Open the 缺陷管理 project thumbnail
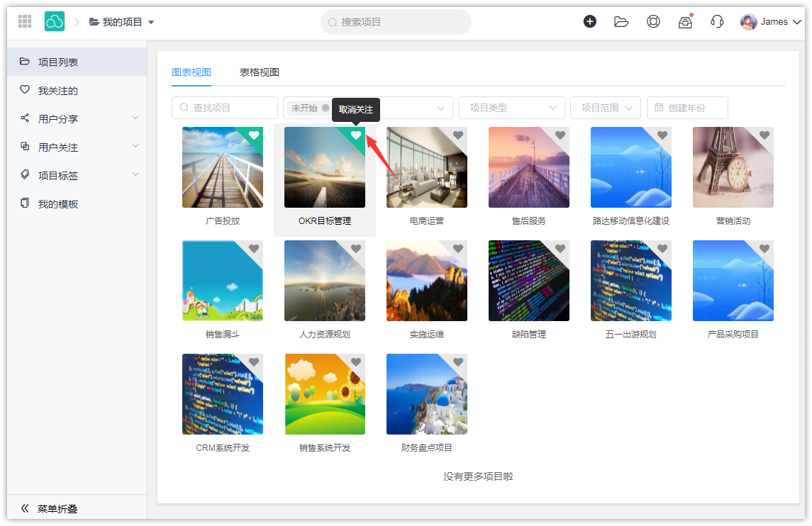812x526 pixels. (x=529, y=281)
